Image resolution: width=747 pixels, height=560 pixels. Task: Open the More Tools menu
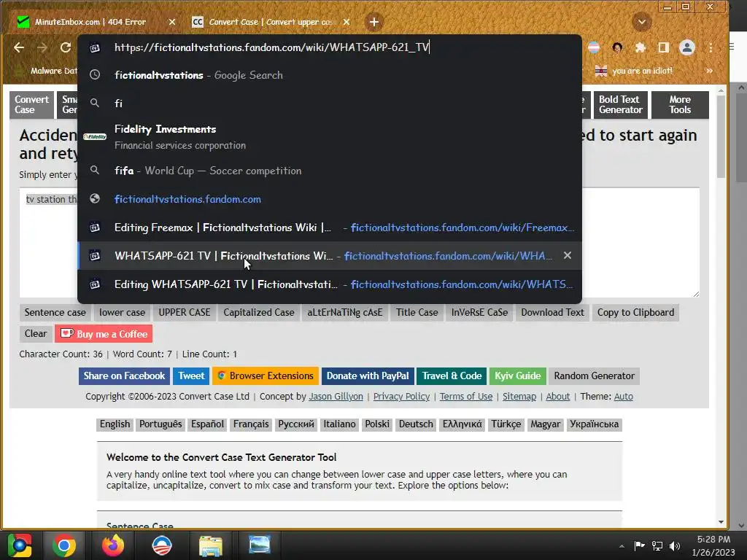click(680, 104)
